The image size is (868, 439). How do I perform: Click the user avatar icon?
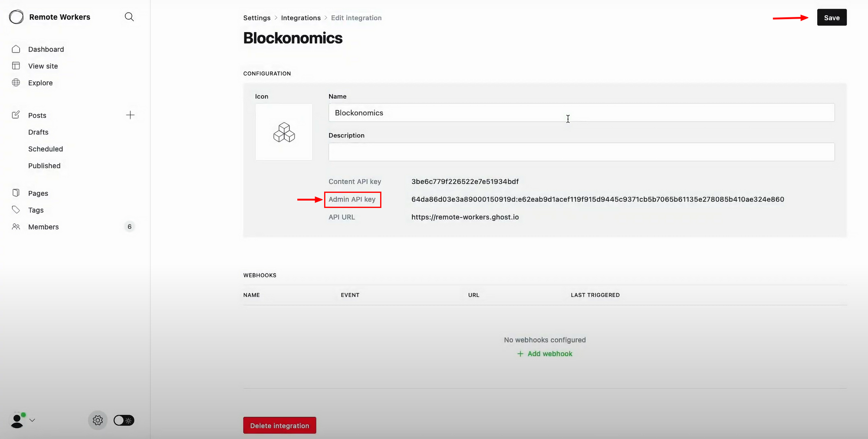[17, 421]
